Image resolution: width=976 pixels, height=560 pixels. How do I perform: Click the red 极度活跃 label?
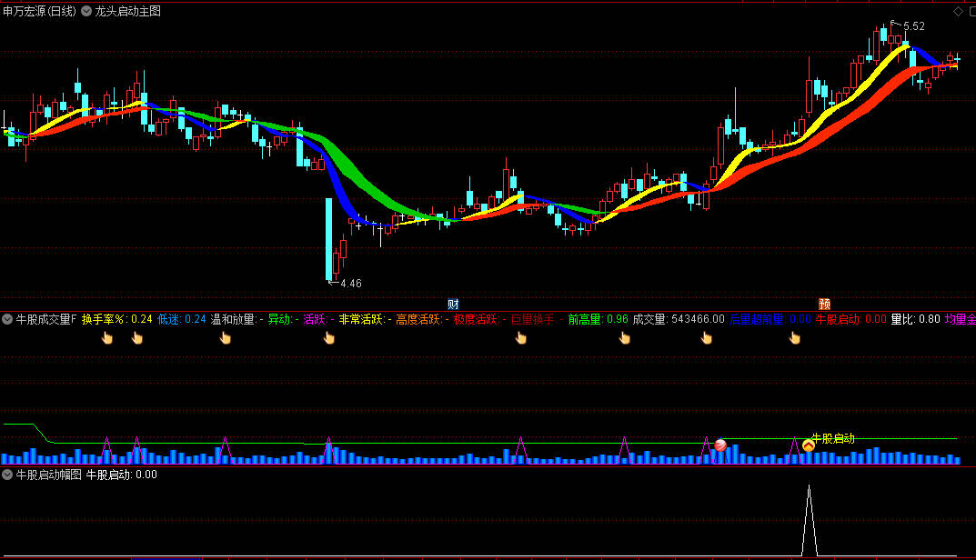[x=476, y=319]
